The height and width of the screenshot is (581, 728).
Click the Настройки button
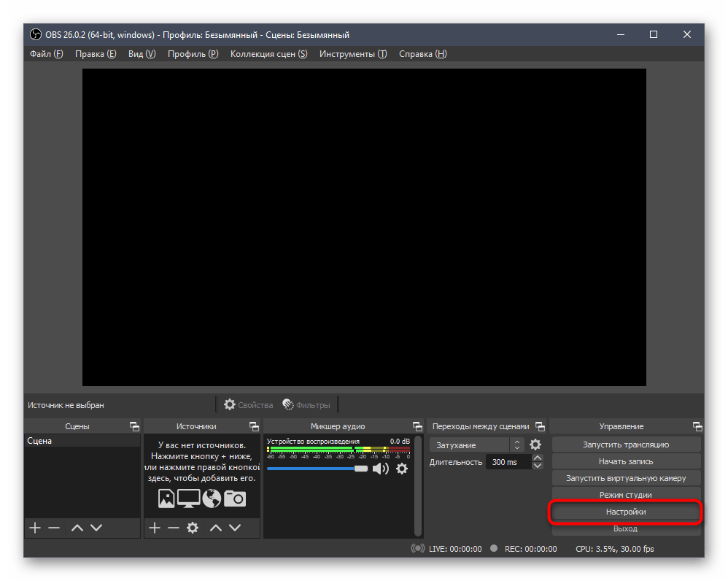pos(625,512)
